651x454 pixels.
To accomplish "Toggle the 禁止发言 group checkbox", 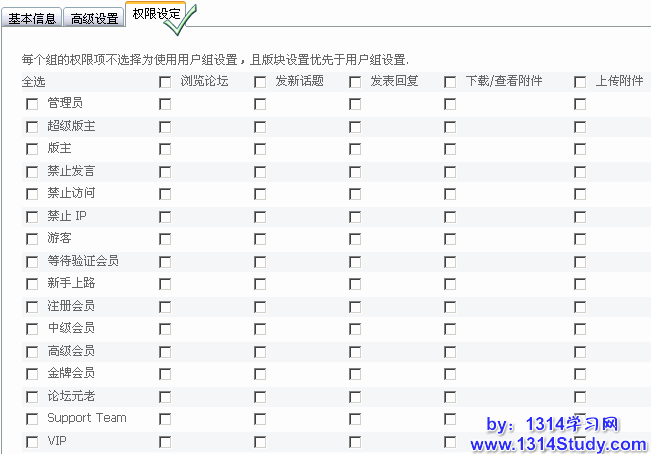I will [32, 172].
